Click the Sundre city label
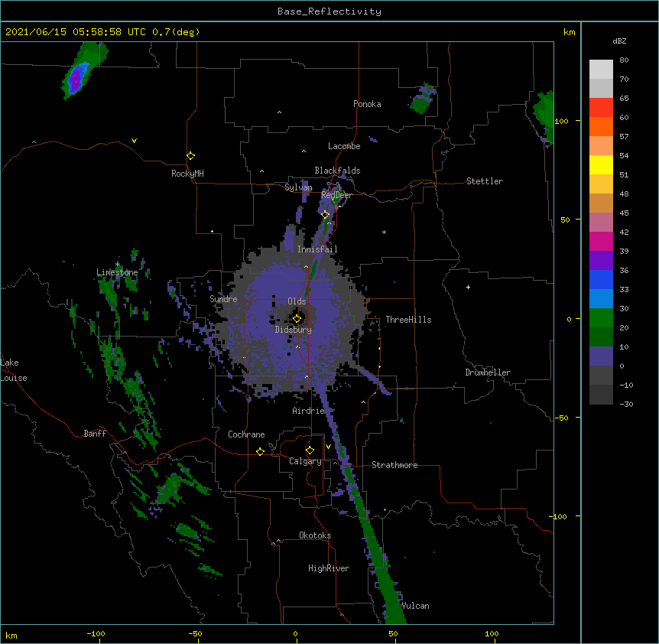The height and width of the screenshot is (644, 659). (223, 299)
